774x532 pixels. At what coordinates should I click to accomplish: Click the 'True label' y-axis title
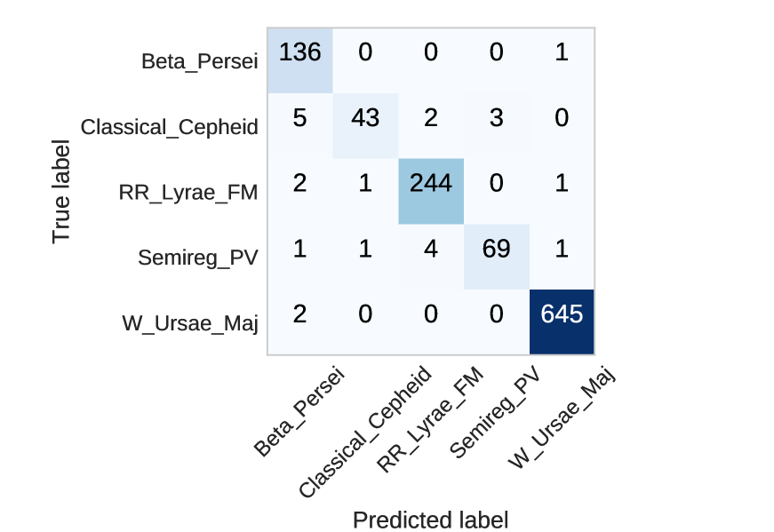coord(60,191)
